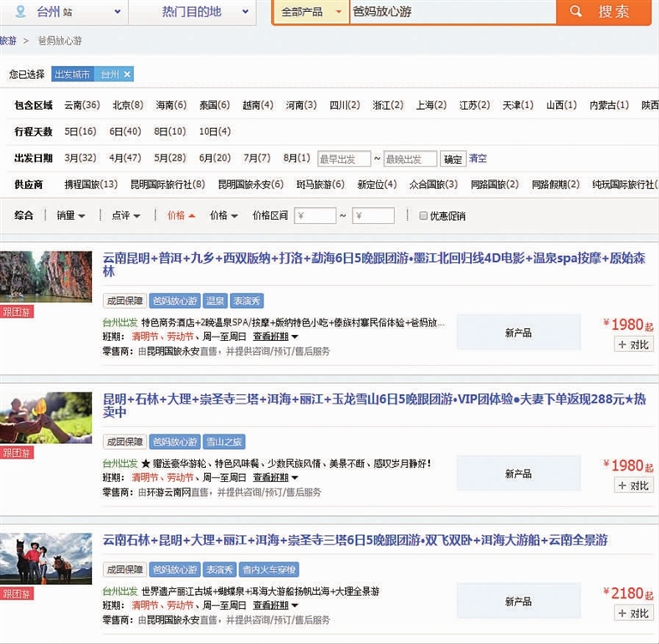
Task: Remove the 台州 departure city filter tag
Action: point(127,75)
